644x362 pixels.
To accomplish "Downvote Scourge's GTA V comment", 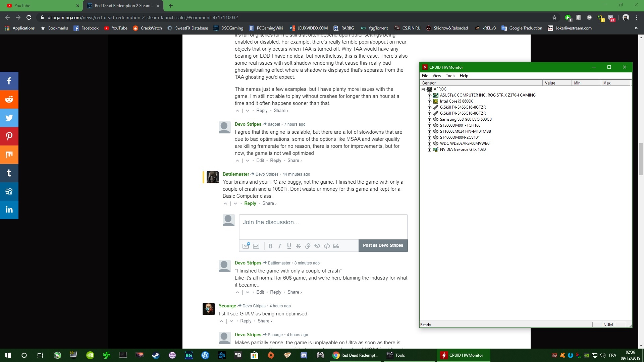I will [231, 321].
